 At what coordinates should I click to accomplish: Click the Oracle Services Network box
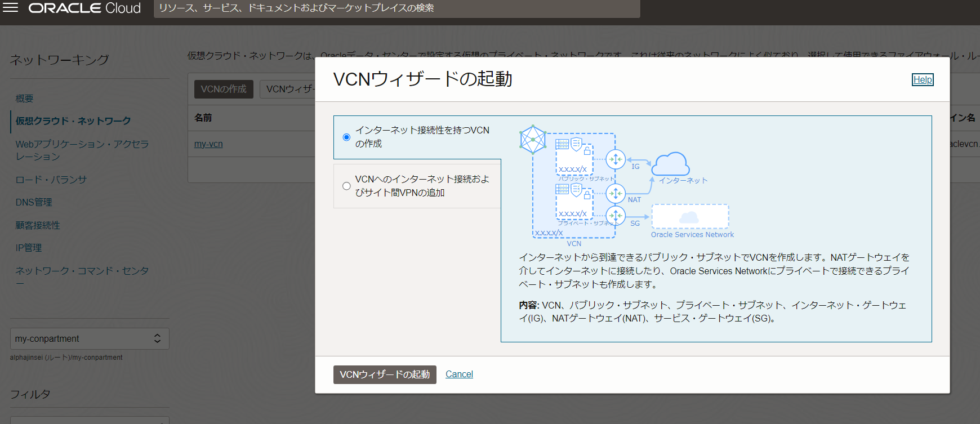tap(690, 217)
